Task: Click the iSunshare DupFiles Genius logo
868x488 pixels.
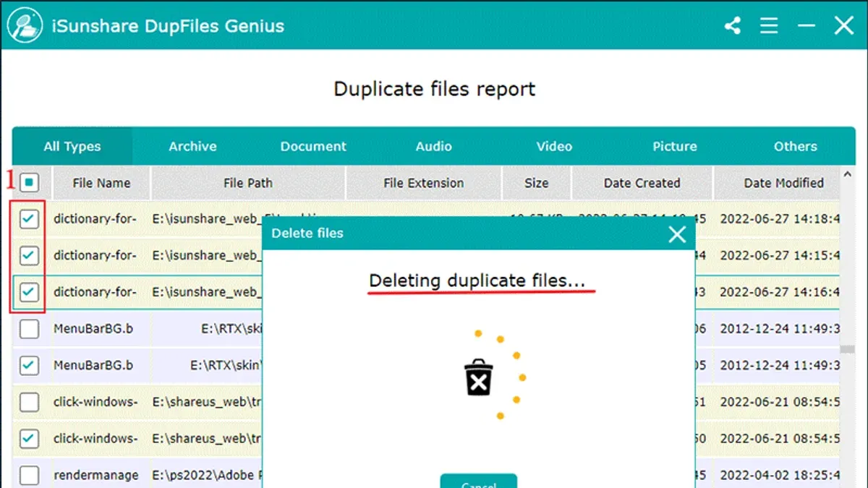Action: [23, 26]
